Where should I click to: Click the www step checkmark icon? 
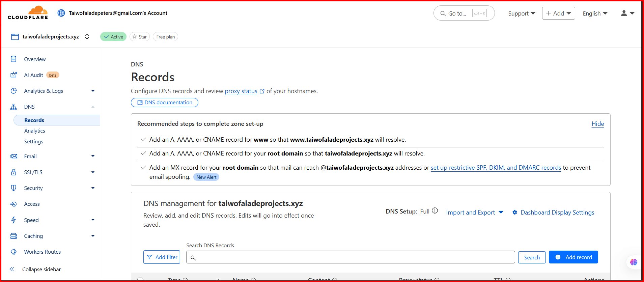[143, 139]
